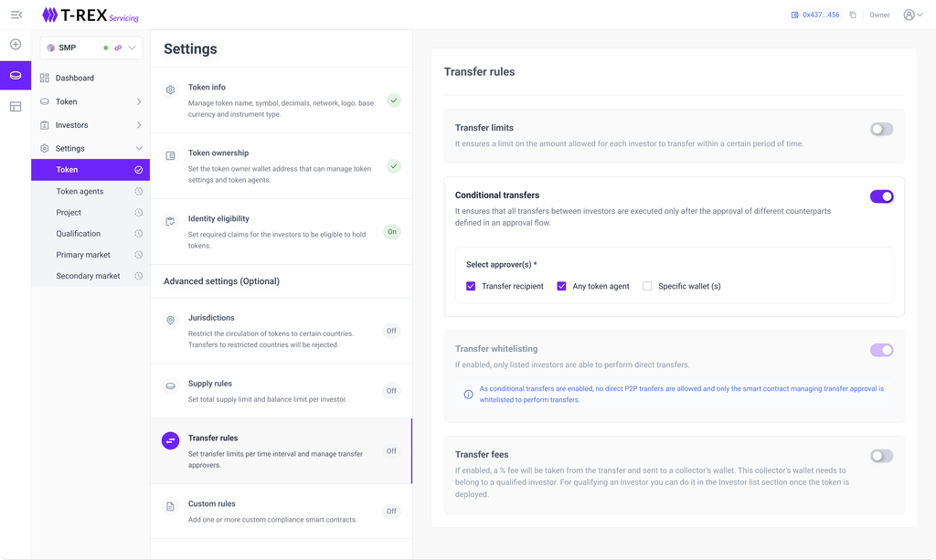Image resolution: width=936 pixels, height=560 pixels.
Task: Click the plus add icon in left rail
Action: (x=16, y=44)
